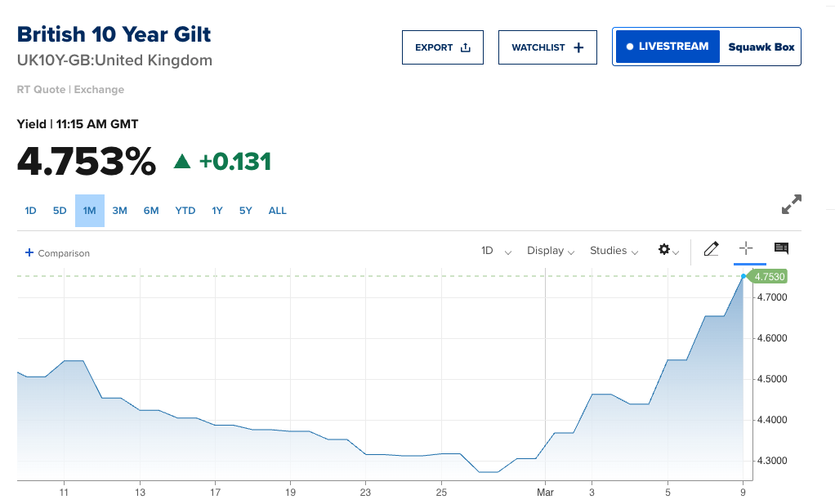Choose the 5Y chart range
The width and height of the screenshot is (835, 504).
(x=245, y=211)
